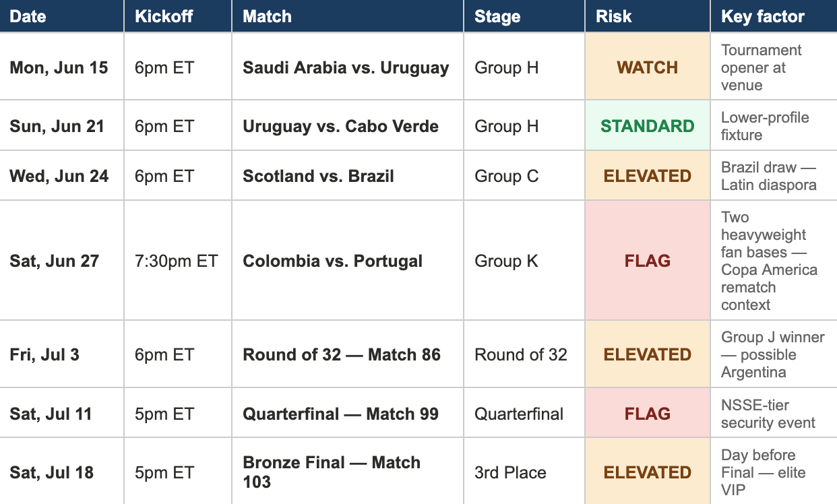The height and width of the screenshot is (504, 837).
Task: Open Bronze Final — Match 103 entry
Action: 332,472
